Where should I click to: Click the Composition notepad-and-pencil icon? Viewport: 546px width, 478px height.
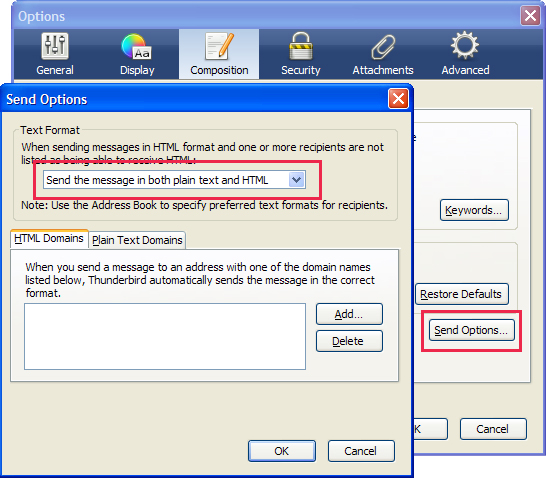tap(219, 46)
